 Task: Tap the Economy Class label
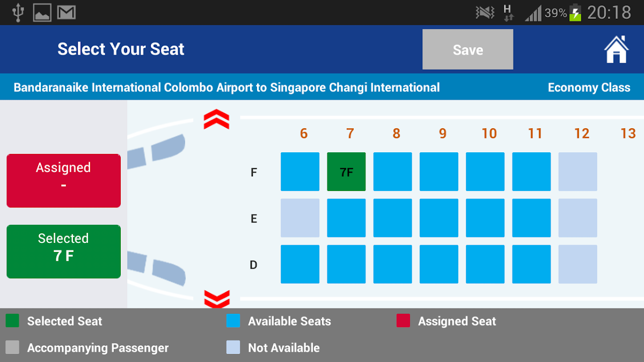589,87
